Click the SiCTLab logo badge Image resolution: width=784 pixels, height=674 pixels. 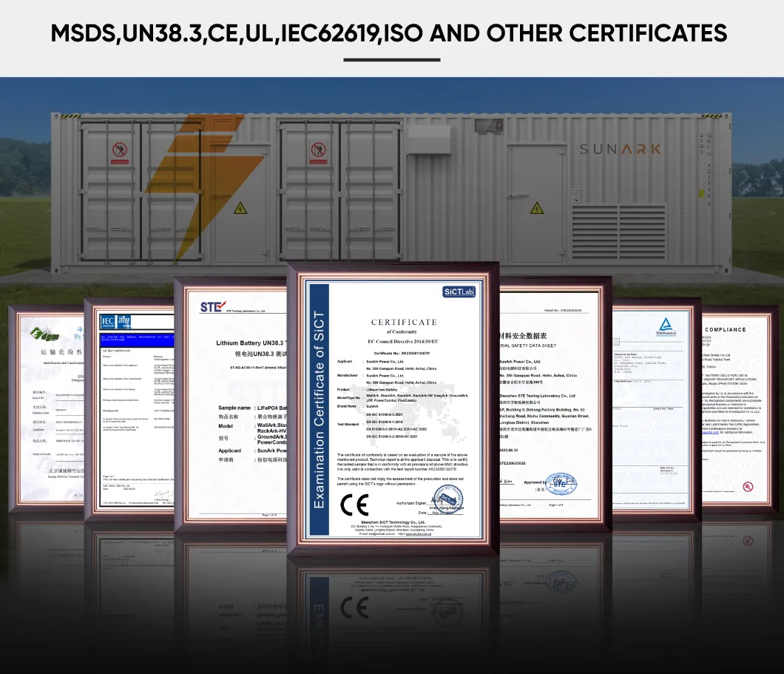point(459,291)
